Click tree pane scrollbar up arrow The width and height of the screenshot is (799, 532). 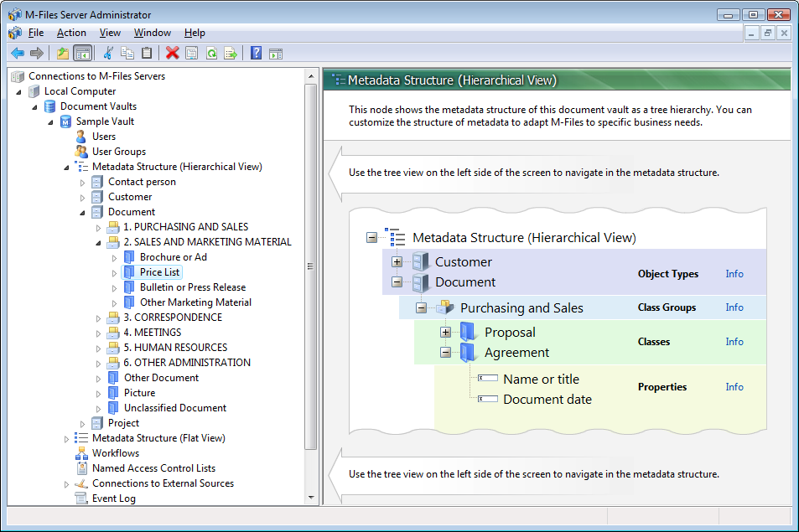[311, 76]
